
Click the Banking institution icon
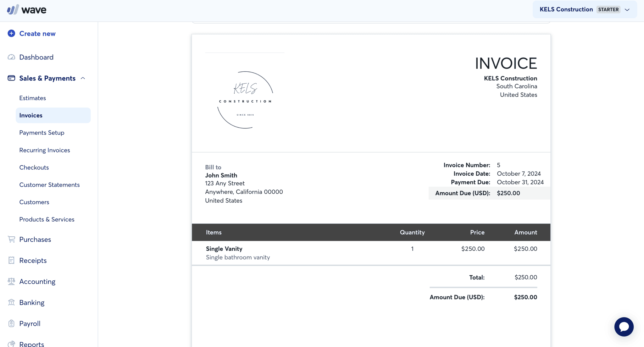11,302
